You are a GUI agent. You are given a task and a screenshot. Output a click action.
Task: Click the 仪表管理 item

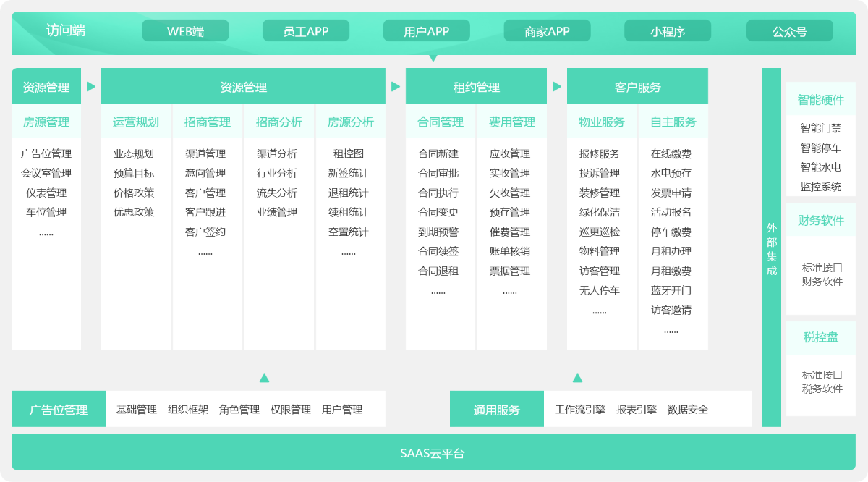pyautogui.click(x=46, y=193)
